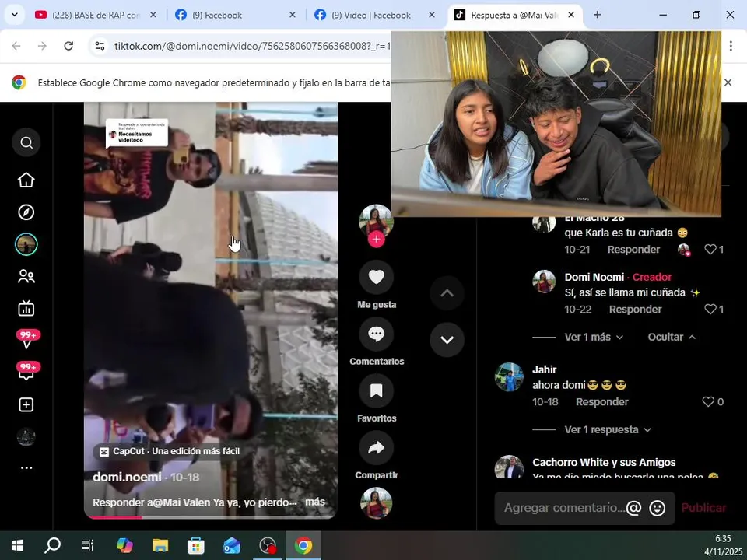Insert mention using the @ icon
Screen dimensions: 747x560
click(633, 508)
